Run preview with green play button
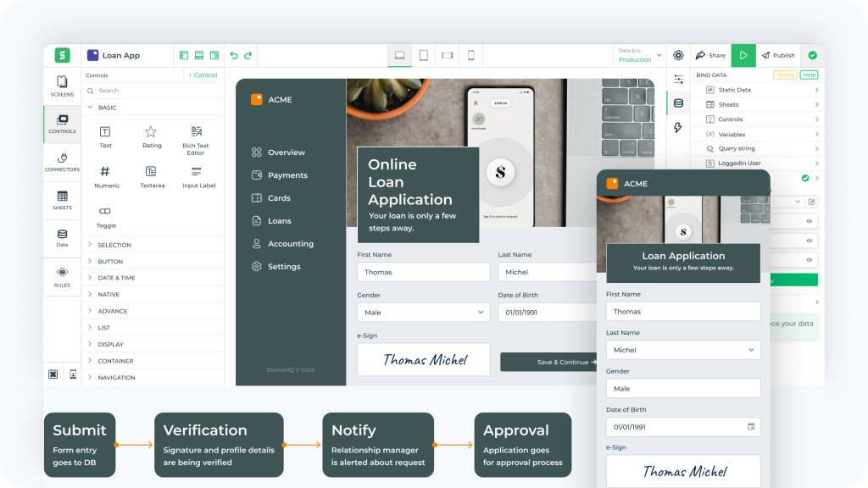 743,55
